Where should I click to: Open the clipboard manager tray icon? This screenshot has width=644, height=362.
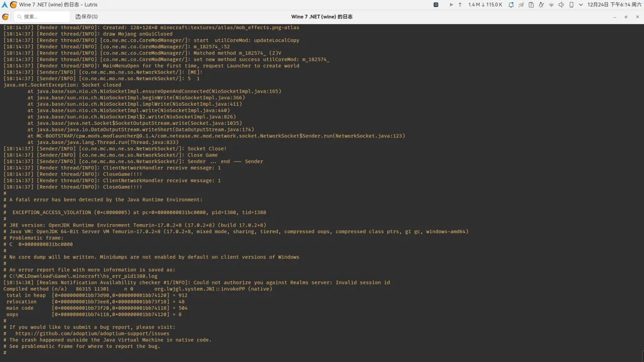[x=532, y=5]
